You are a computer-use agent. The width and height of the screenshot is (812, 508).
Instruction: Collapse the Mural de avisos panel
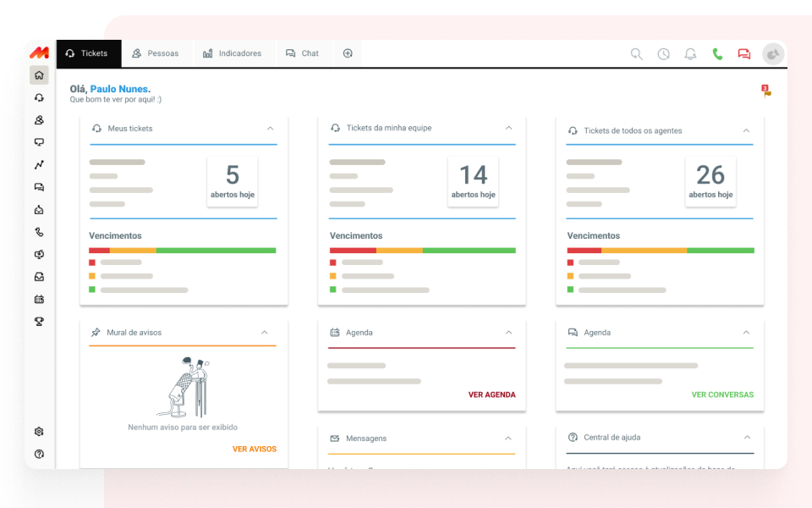point(265,333)
